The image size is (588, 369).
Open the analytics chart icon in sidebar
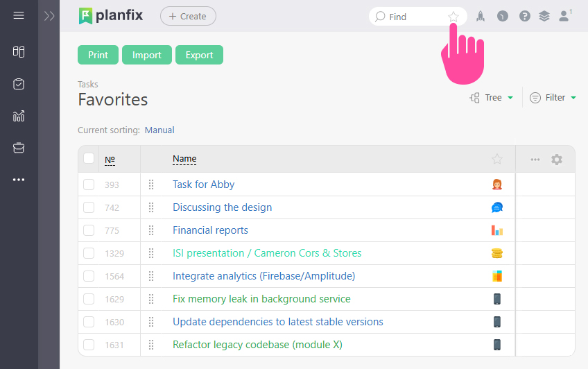(x=19, y=116)
